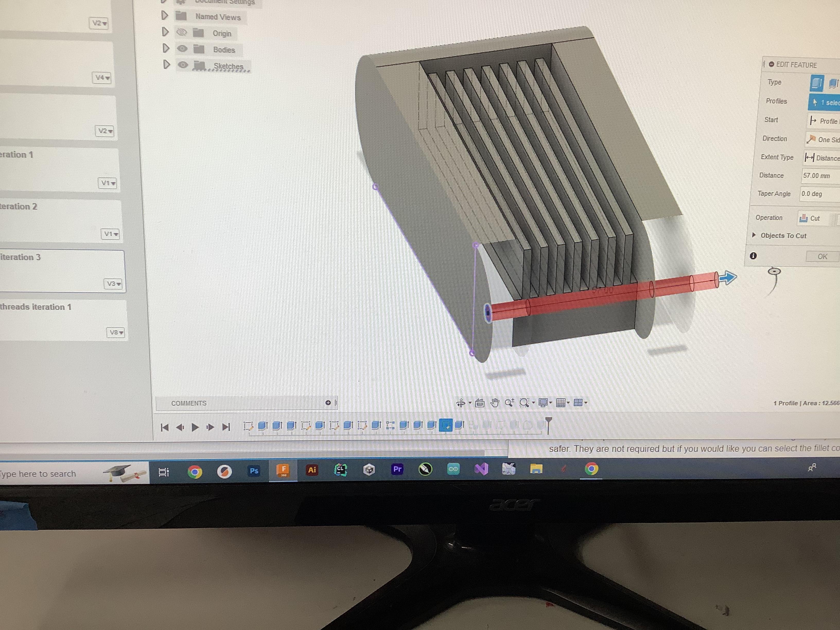Open the Grid and Snaps icon
Viewport: 840px width, 630px height.
(x=561, y=402)
